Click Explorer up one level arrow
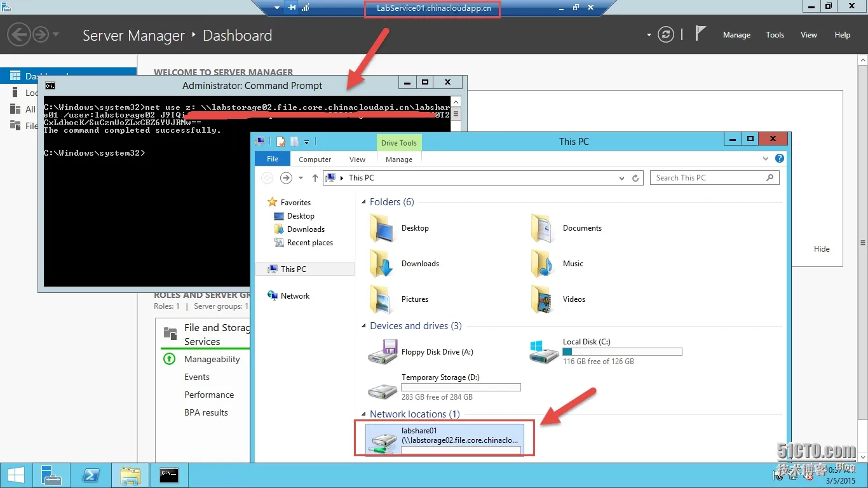Screen dimensions: 868x488 point(315,178)
